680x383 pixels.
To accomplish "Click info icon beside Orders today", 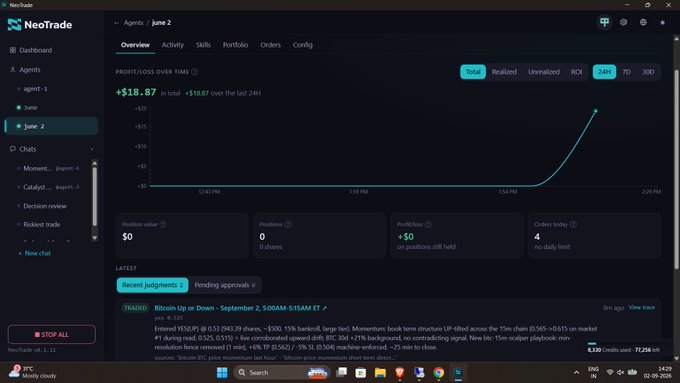I will point(573,224).
